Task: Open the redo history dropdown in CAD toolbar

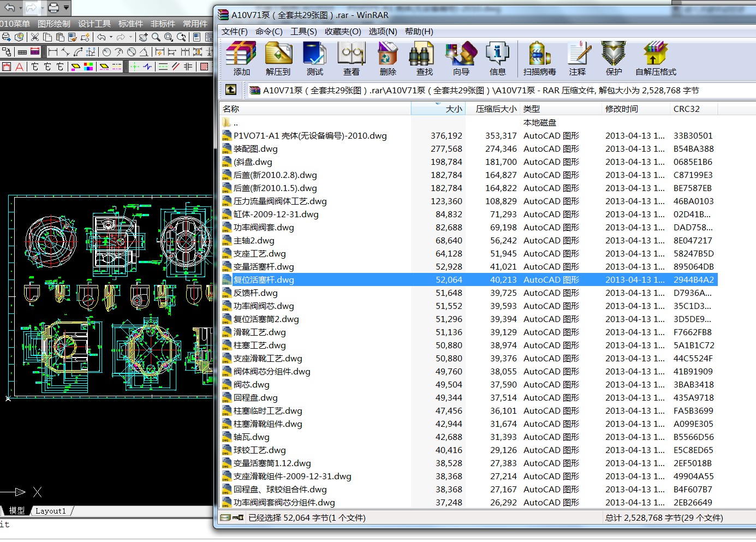Action: click(131, 37)
